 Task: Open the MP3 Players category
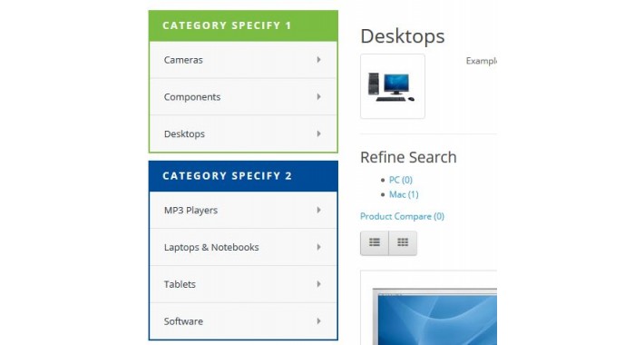pyautogui.click(x=190, y=210)
